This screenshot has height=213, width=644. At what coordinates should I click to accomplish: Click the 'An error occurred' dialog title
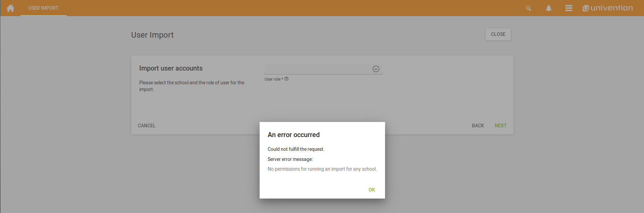(x=293, y=135)
